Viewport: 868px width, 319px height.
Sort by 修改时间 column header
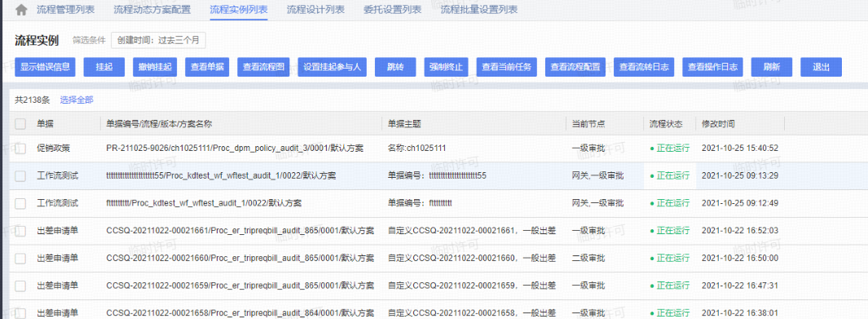pos(718,124)
